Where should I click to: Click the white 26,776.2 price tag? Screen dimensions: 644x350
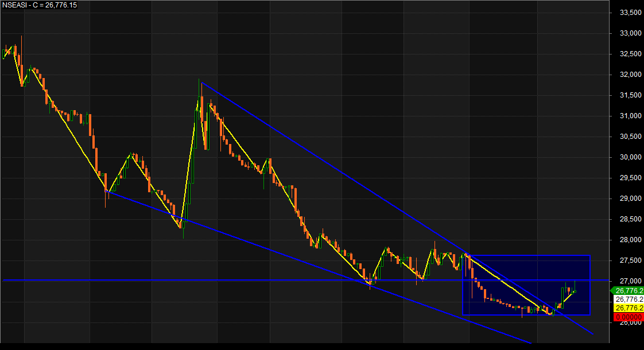tap(629, 299)
